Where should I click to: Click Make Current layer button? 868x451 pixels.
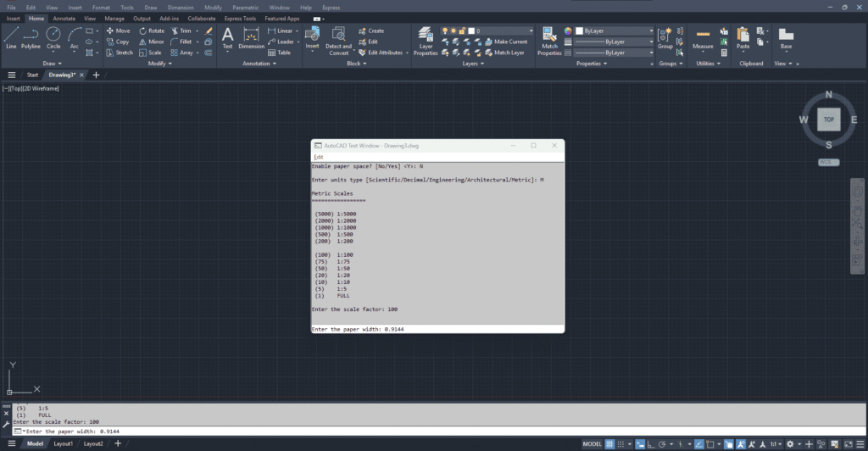click(x=506, y=42)
